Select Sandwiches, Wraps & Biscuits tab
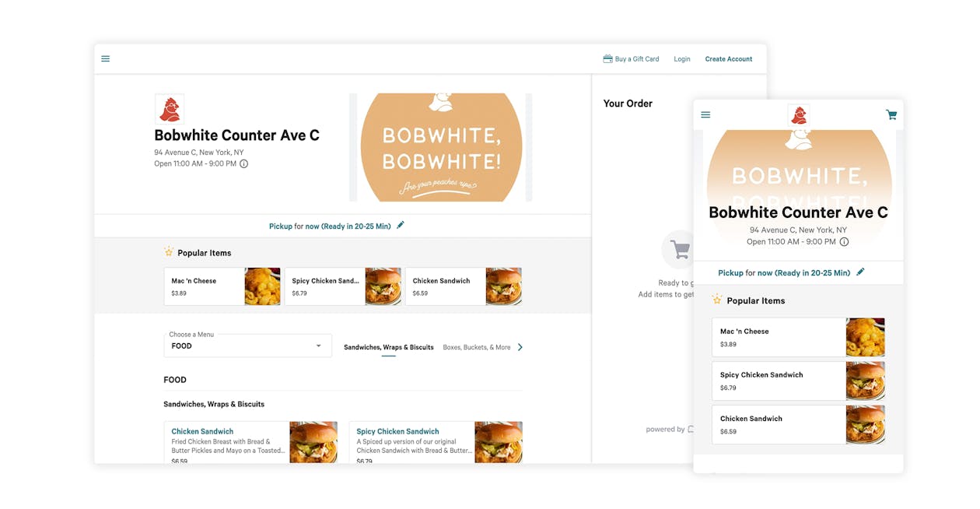This screenshot has height=509, width=980. pos(389,347)
